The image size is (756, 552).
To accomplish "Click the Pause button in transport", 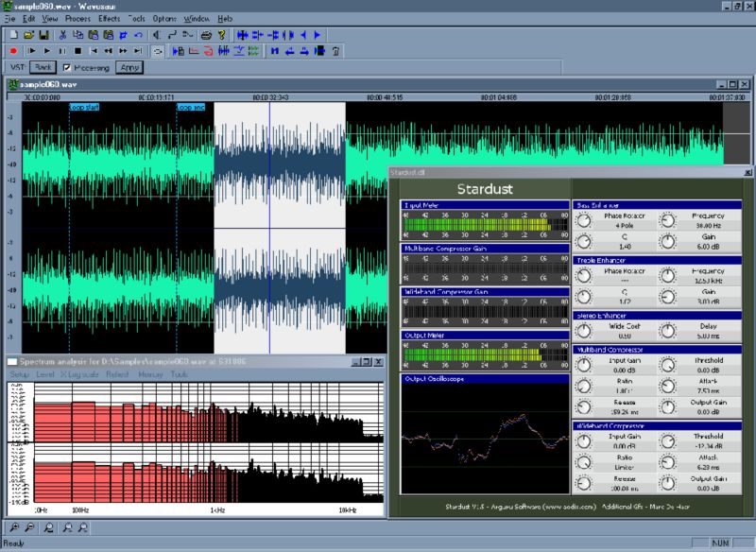I will [x=62, y=50].
